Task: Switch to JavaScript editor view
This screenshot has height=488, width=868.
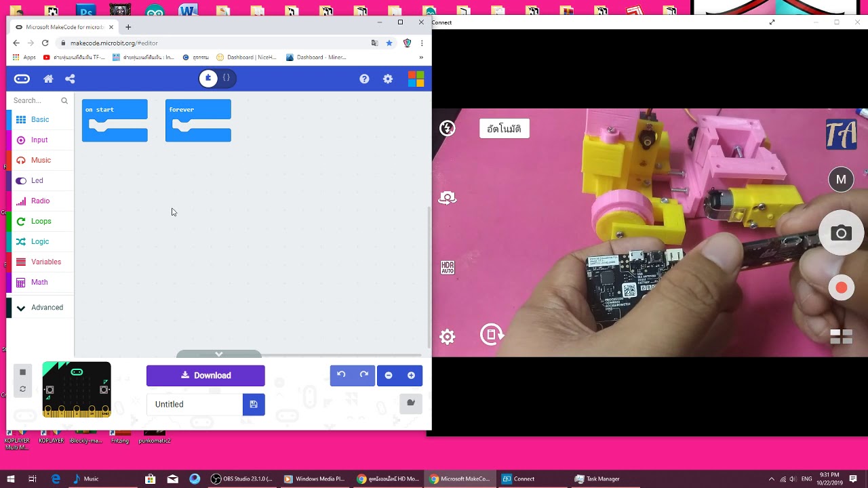Action: click(x=226, y=79)
